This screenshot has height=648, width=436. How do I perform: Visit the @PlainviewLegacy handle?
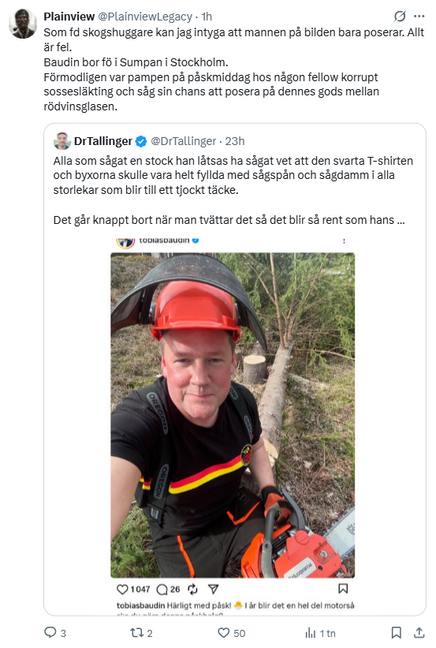click(x=145, y=17)
